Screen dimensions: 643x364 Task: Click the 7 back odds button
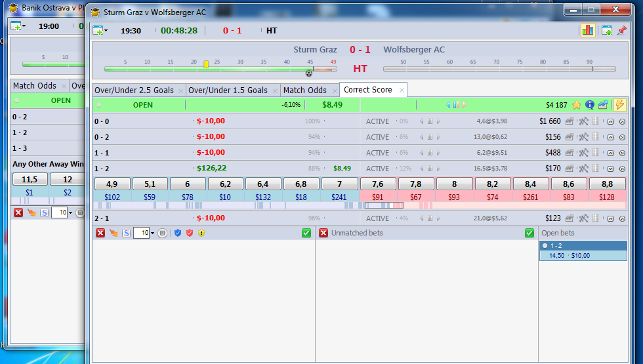339,184
